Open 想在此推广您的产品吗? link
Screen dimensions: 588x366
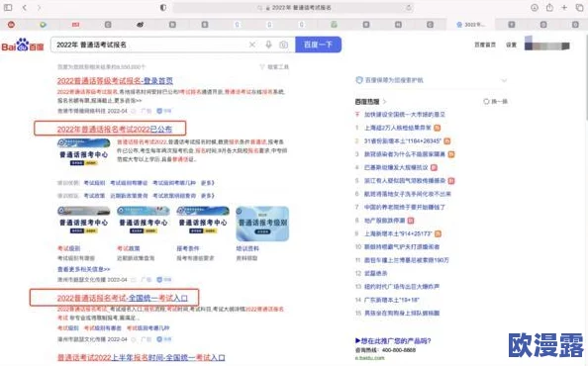[393, 341]
